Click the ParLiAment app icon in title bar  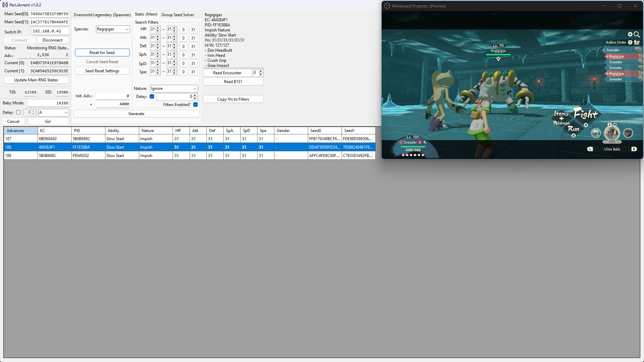5,5
